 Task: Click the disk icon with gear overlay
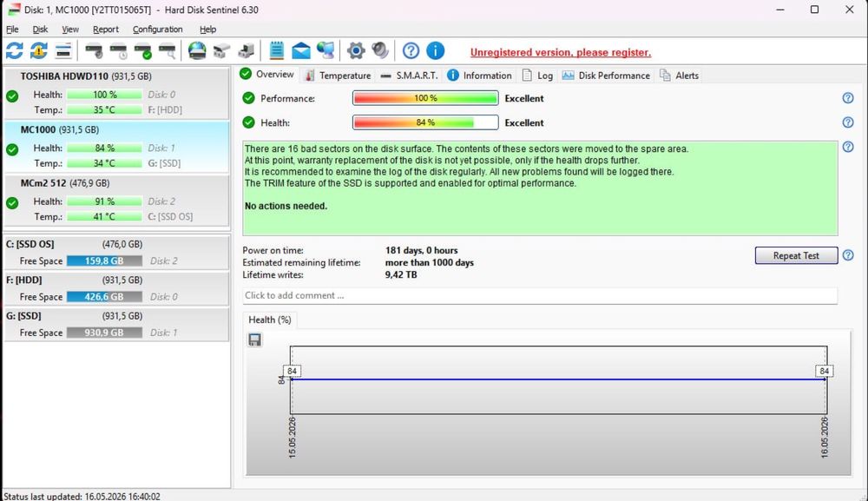[x=94, y=51]
